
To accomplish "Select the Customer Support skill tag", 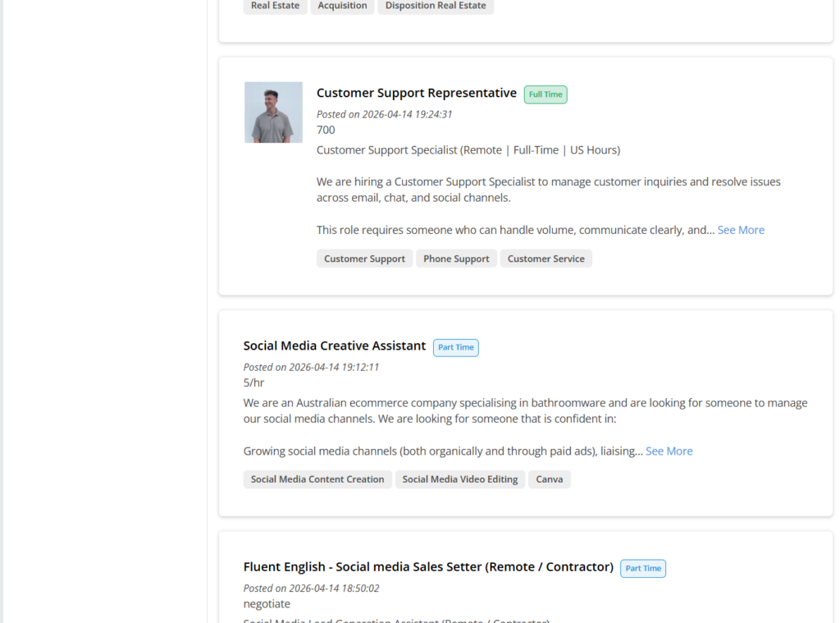I will [x=364, y=258].
